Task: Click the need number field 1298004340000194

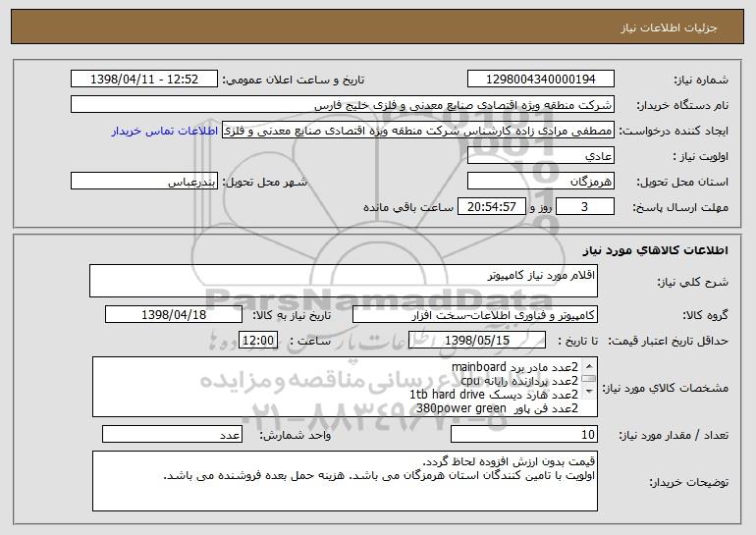Action: [540, 80]
